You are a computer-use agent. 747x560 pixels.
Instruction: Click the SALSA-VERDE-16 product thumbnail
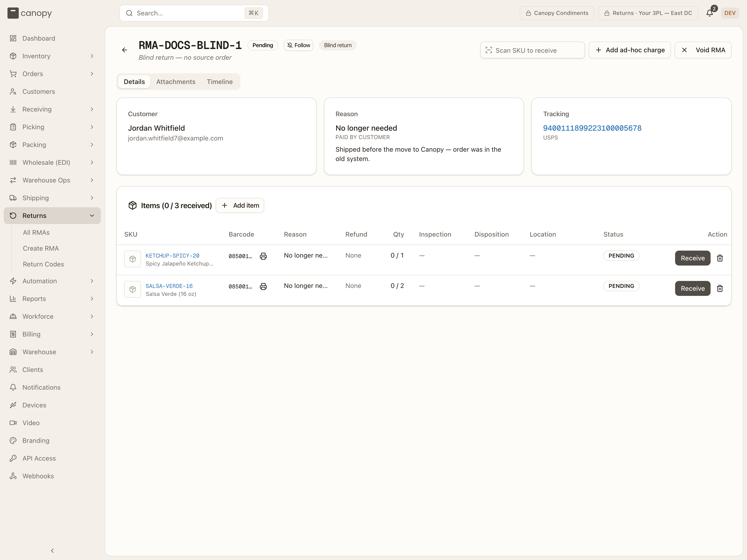point(132,289)
